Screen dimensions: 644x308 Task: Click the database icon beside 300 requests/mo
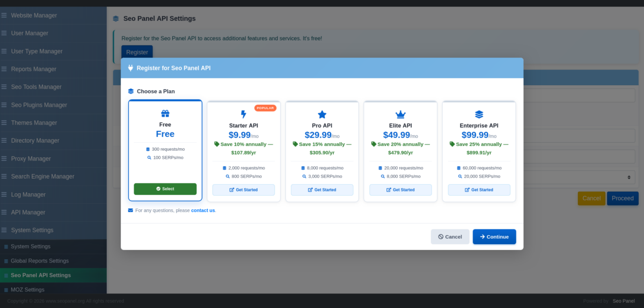tap(148, 149)
